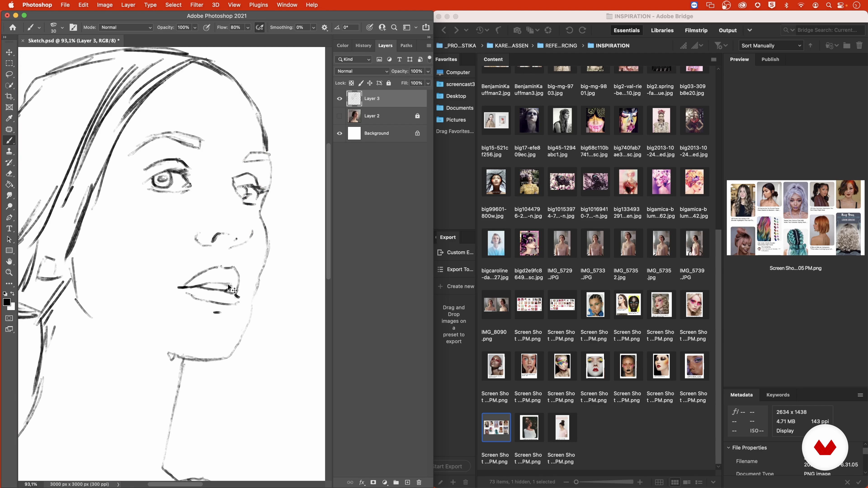Select the Rectangular Marquee tool

coord(9,64)
